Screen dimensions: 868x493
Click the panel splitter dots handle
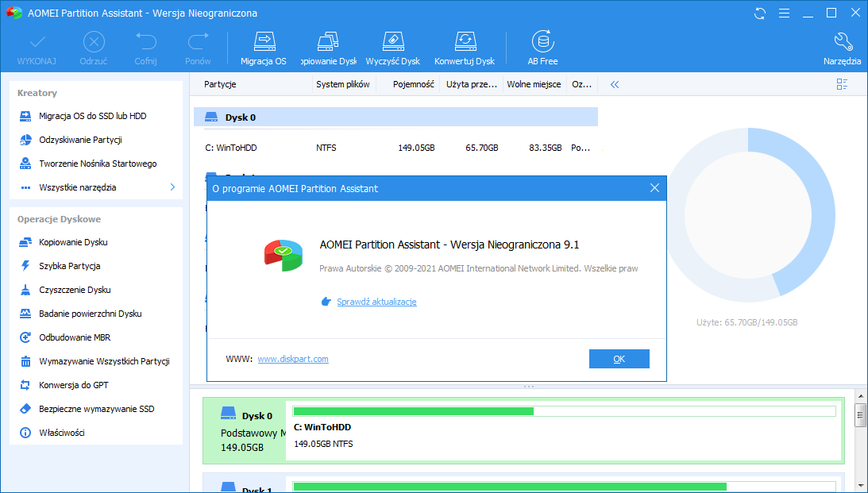529,386
